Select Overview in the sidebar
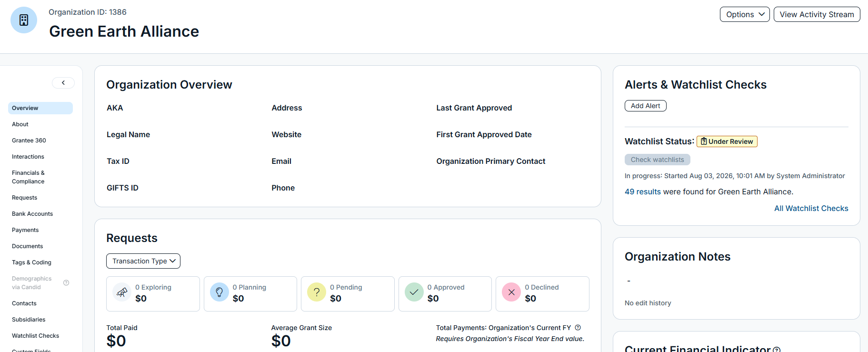Screen dimensions: 868x352 coord(40,108)
